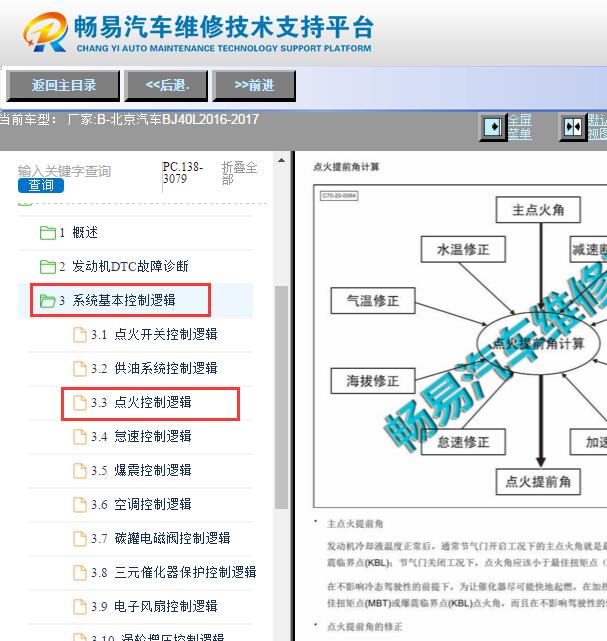Go forward with >>前进 button
The height and width of the screenshot is (641, 607).
coord(254,85)
